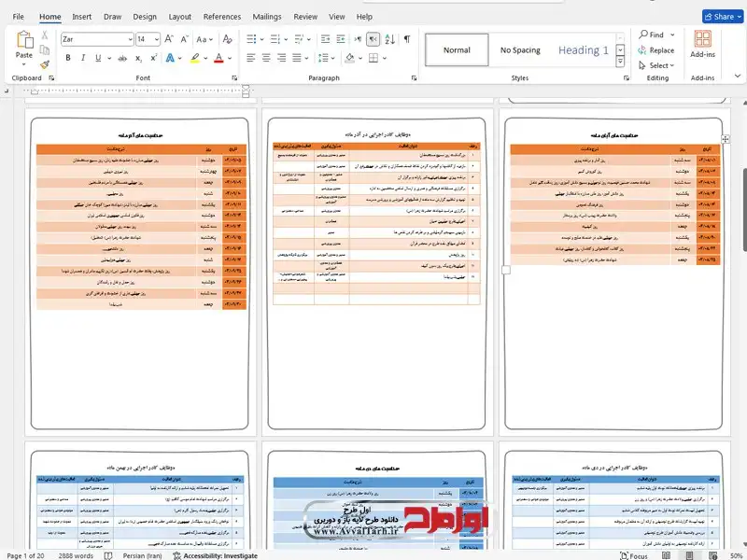Center the paragraph text
The image size is (747, 560).
coord(266,58)
